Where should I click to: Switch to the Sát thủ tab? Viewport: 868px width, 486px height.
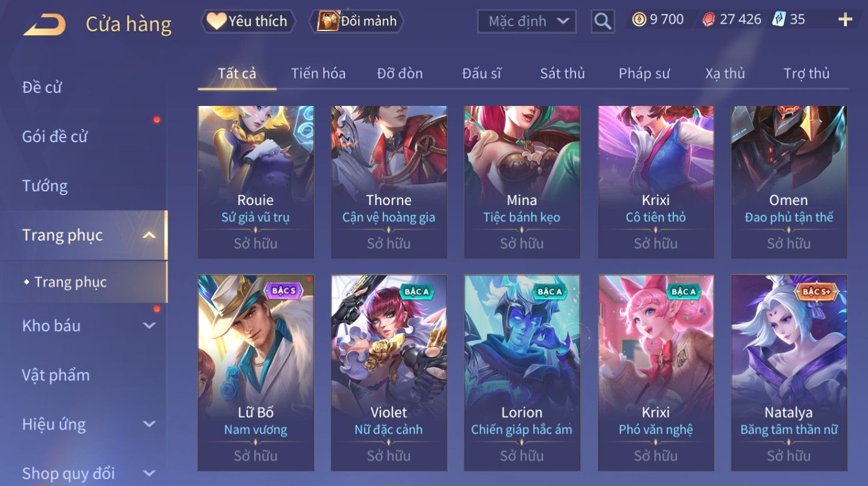pyautogui.click(x=562, y=74)
